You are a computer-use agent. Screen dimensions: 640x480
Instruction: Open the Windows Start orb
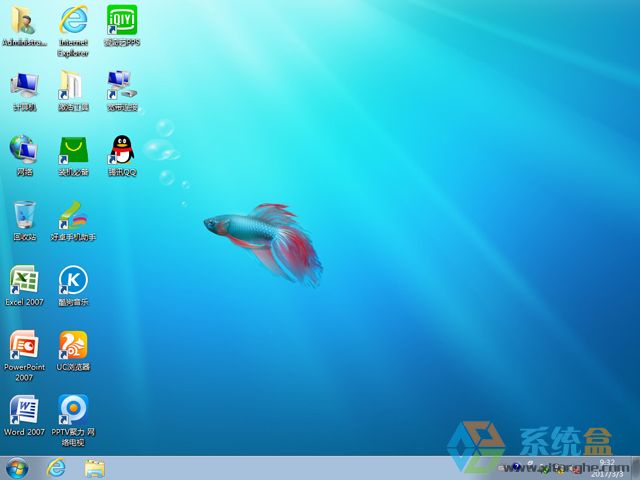coord(17,468)
